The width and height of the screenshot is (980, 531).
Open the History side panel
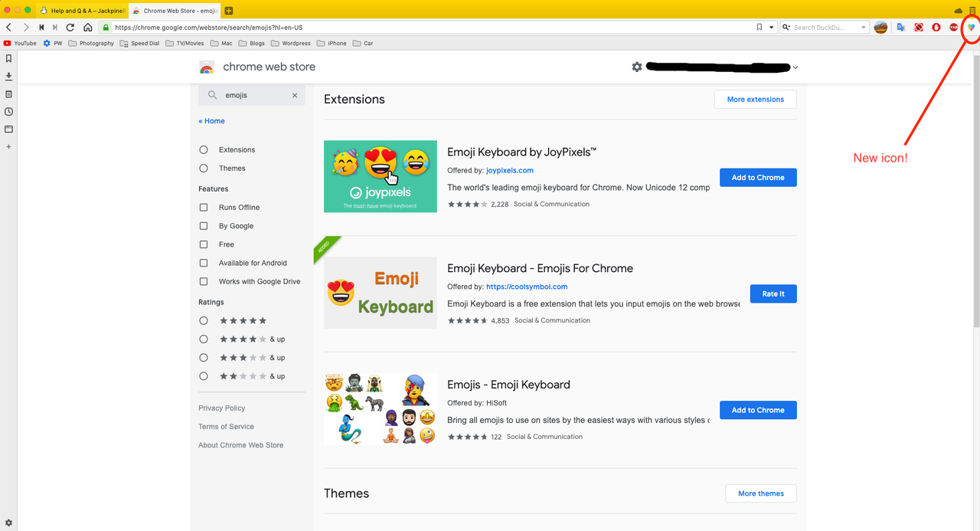(8, 111)
